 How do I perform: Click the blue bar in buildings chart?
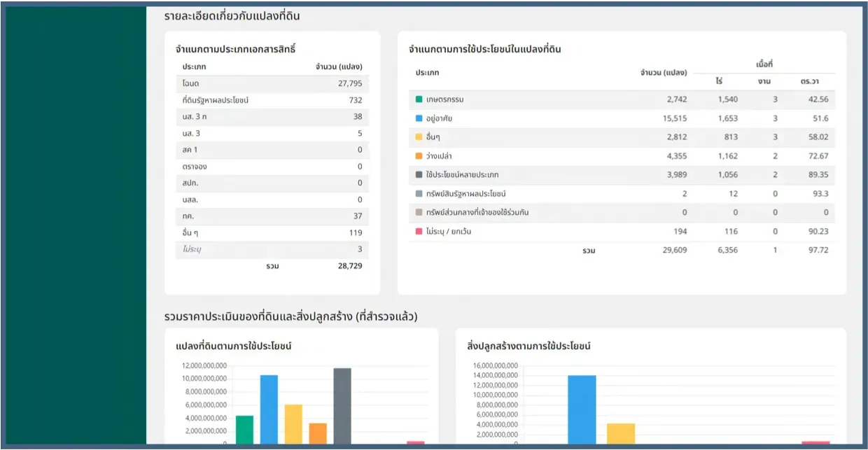point(582,409)
